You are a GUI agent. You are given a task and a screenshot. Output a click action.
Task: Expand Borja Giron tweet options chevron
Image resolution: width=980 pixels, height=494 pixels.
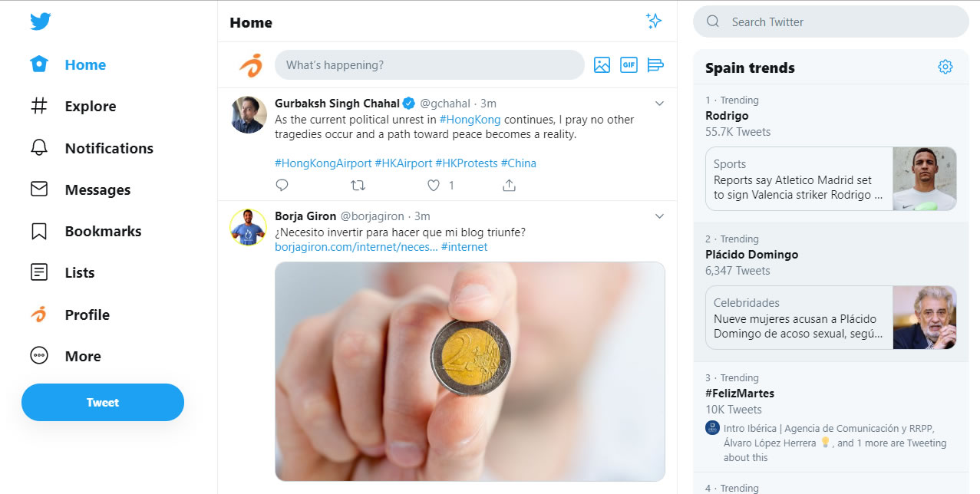659,216
